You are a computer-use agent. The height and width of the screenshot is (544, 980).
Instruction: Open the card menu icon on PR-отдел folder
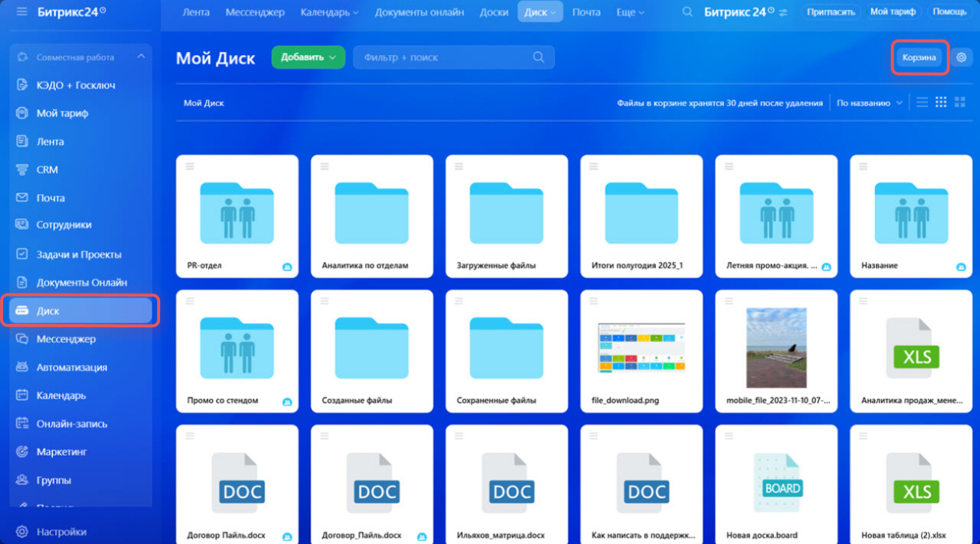click(x=190, y=166)
